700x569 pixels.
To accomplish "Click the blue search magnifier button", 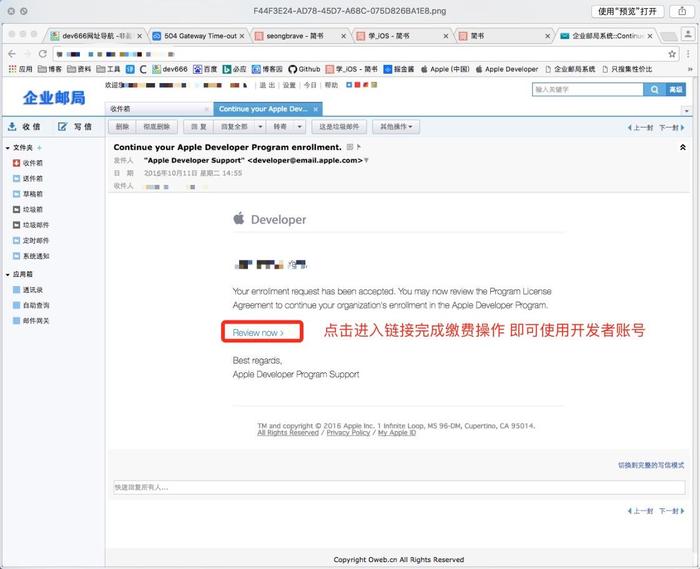I will click(654, 90).
